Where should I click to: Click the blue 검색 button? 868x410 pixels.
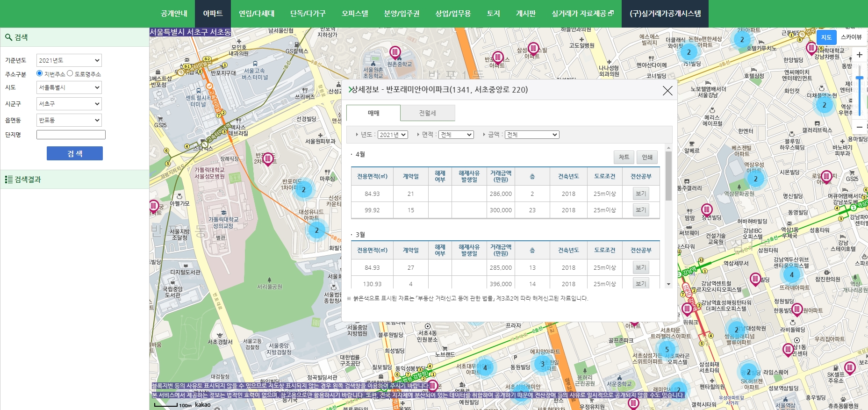(75, 153)
